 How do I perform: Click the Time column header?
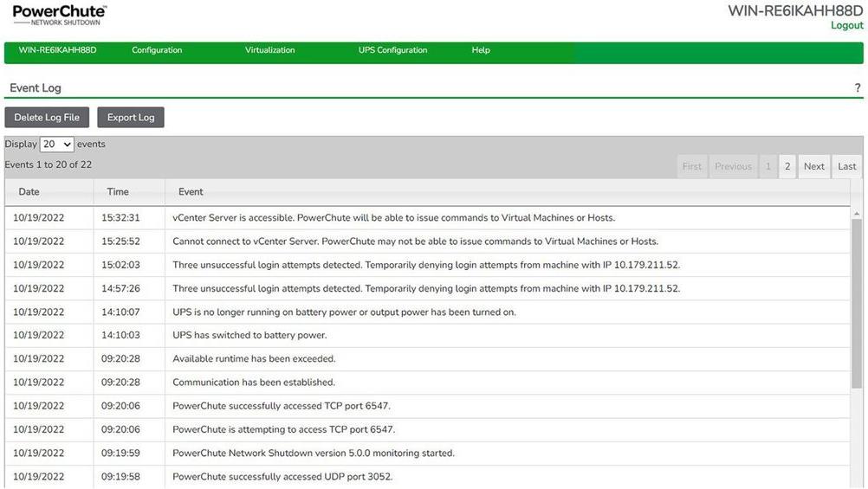pyautogui.click(x=118, y=192)
